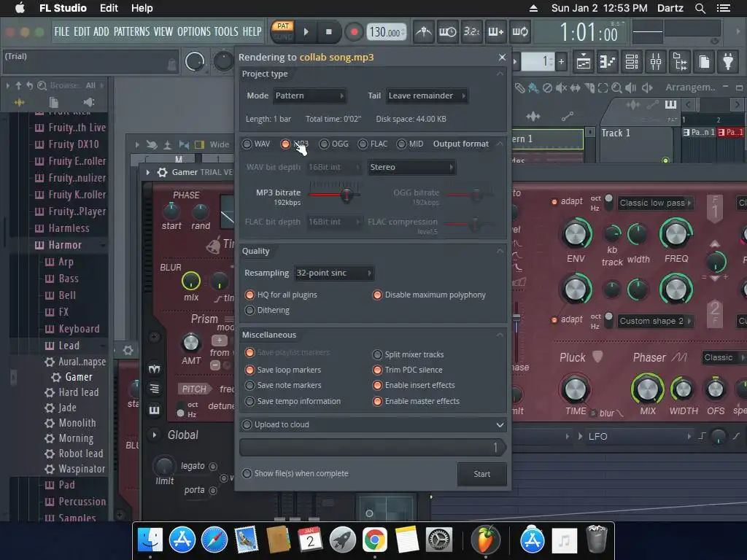Open Classic low pass filter dropdown
747x560 pixels.
click(x=656, y=203)
